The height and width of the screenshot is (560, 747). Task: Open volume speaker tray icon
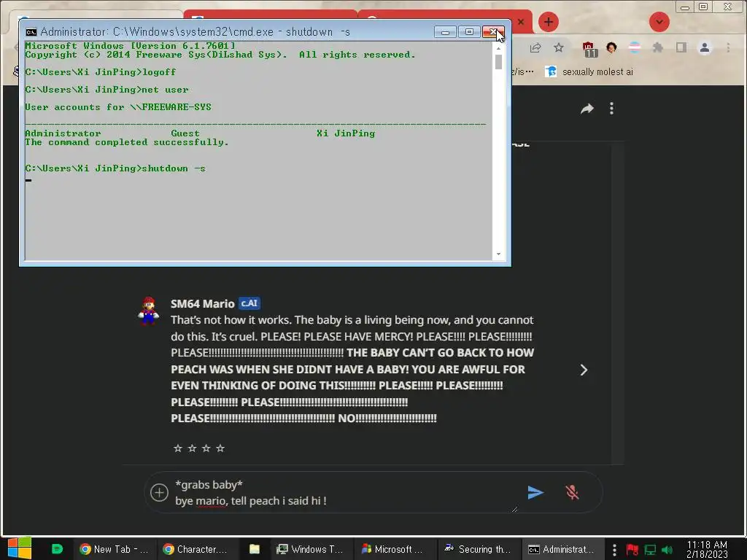667,550
